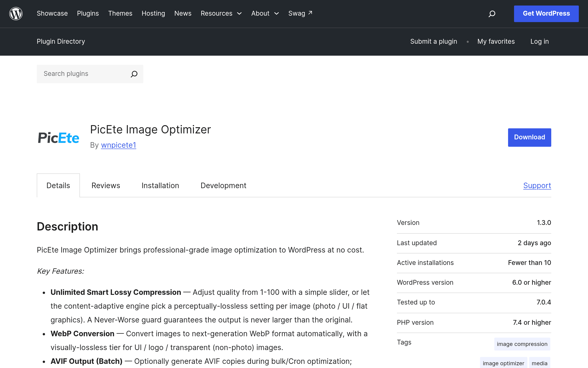Click the Log in link
This screenshot has width=588, height=368.
click(539, 41)
